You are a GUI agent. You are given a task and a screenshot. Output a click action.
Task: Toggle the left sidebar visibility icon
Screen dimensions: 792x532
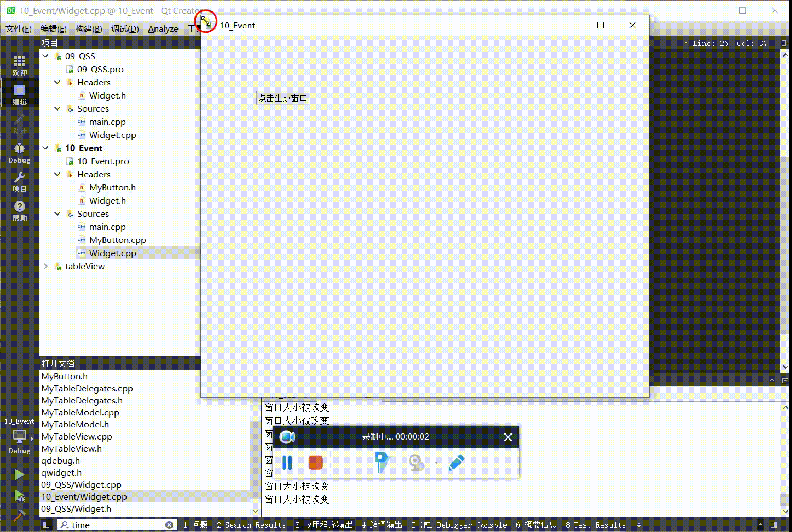point(46,524)
